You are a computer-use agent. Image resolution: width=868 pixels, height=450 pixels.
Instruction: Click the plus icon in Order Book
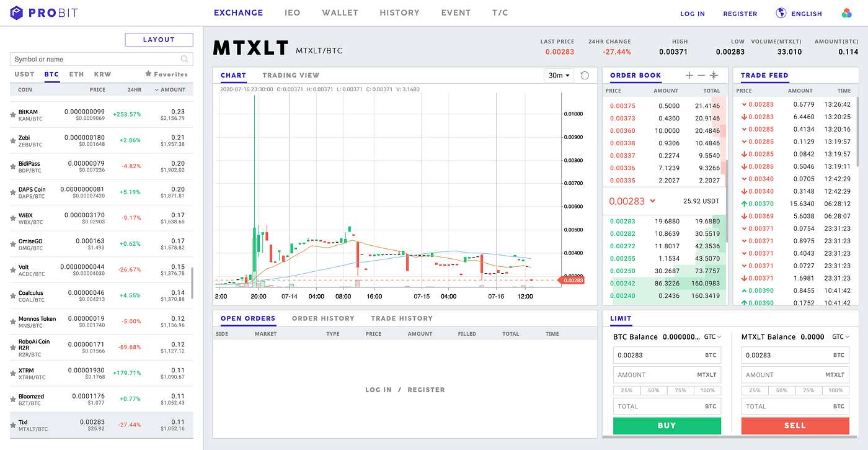point(689,75)
